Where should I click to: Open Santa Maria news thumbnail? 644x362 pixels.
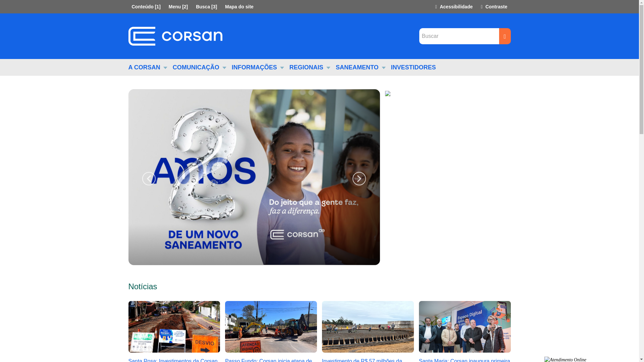tap(465, 327)
